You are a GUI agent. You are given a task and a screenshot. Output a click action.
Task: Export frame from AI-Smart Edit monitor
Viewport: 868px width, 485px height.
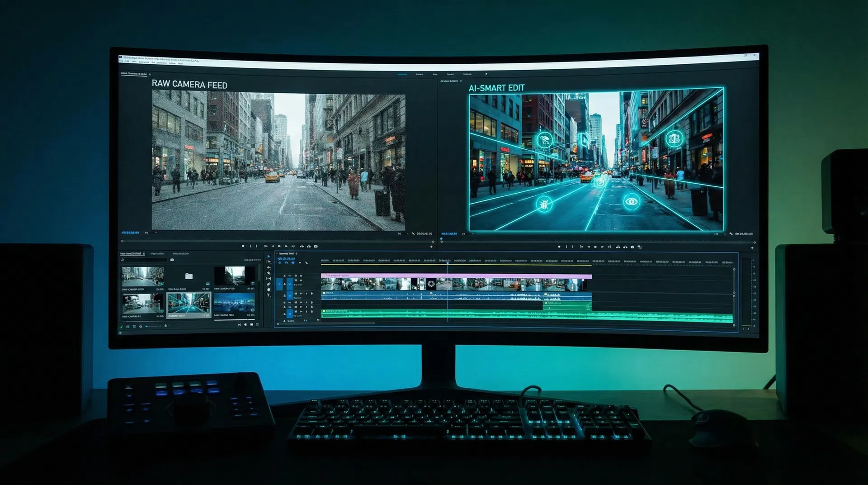(x=632, y=247)
